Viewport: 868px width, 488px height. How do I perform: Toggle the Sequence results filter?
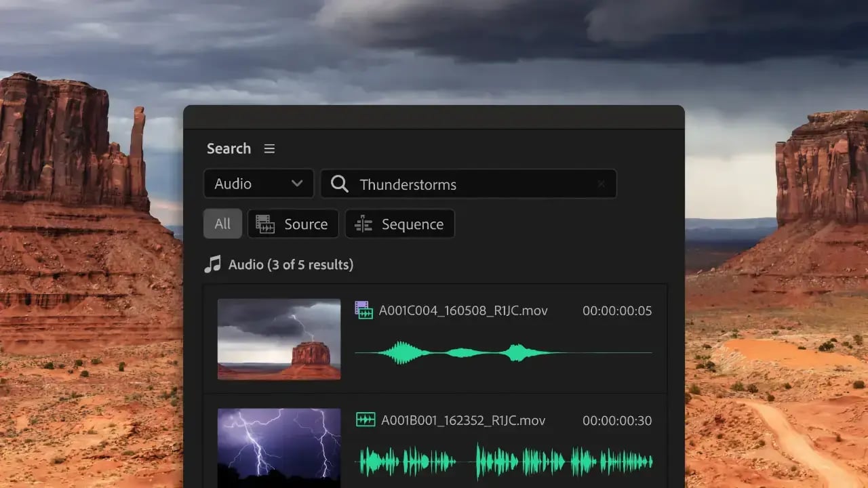click(399, 224)
